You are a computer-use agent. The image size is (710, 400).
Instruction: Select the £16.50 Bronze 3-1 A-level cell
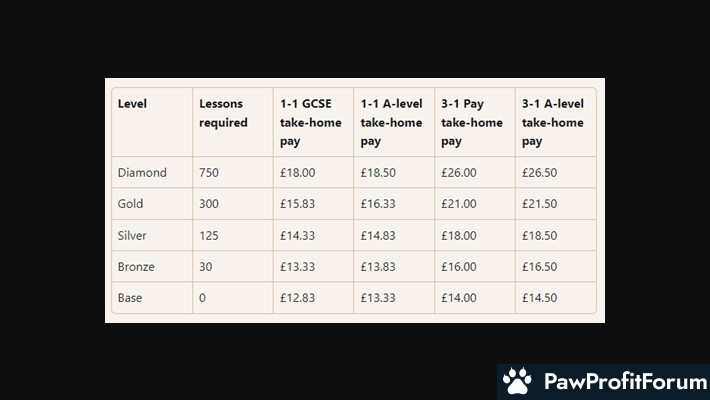coord(540,266)
